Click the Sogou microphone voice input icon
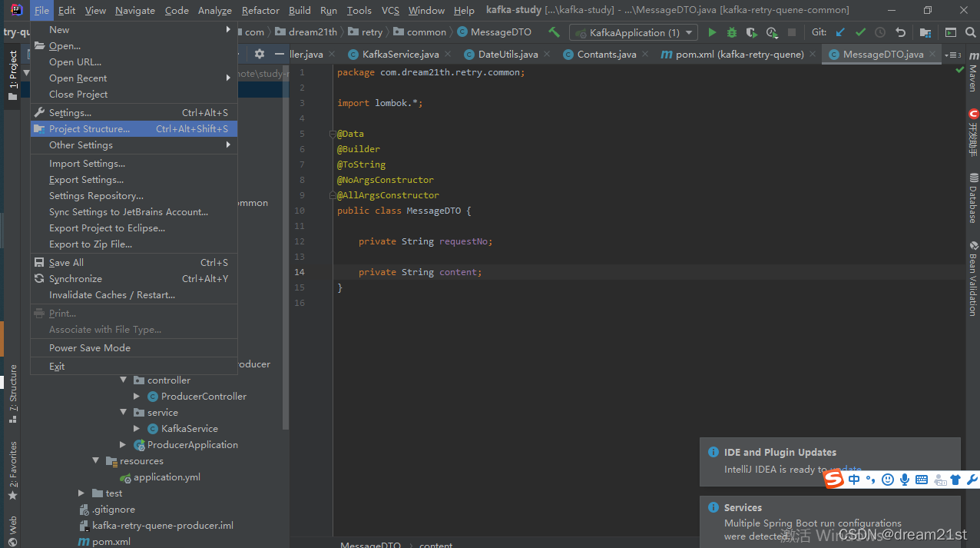 tap(905, 480)
